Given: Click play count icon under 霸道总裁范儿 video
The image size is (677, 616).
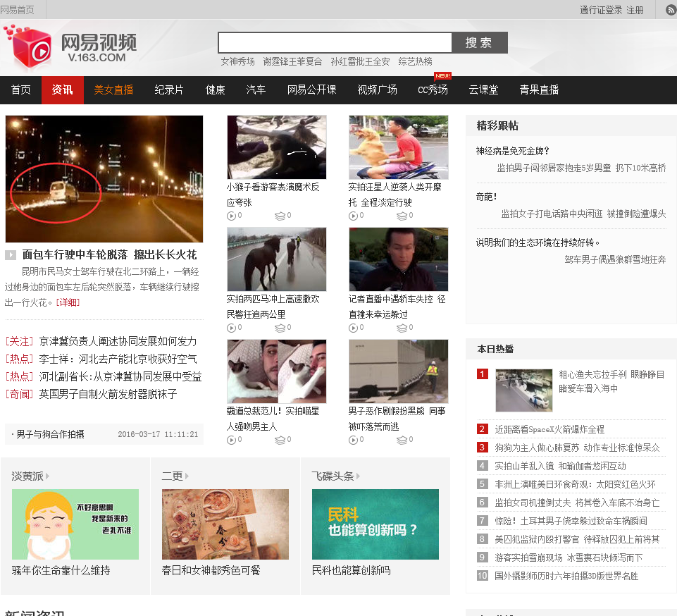Looking at the screenshot, I should 232,440.
